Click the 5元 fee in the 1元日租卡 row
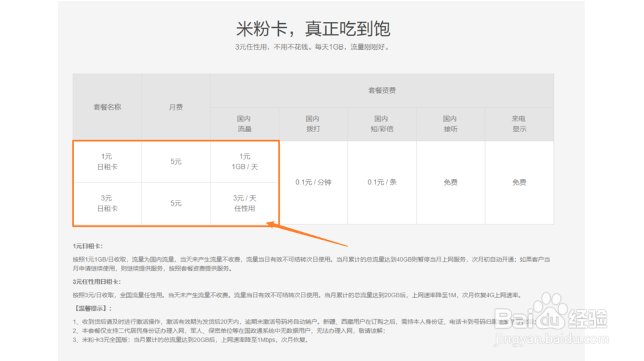This screenshot has width=644, height=361. (x=176, y=162)
